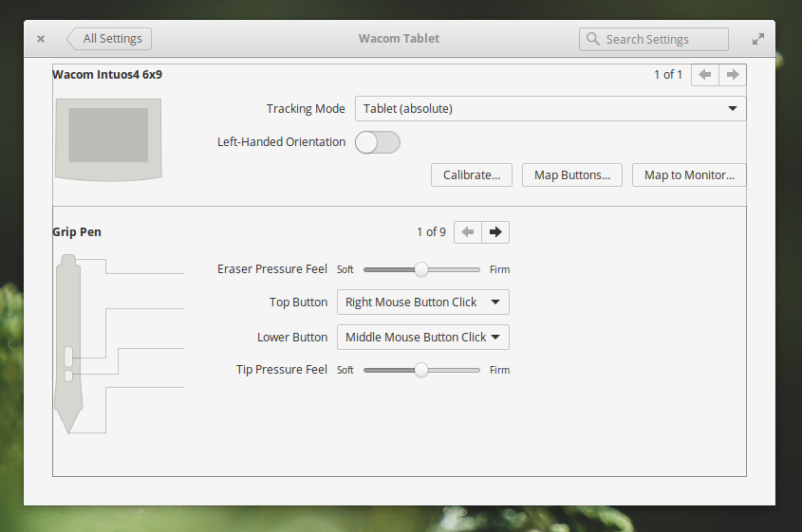Click the Search Settings field
The image size is (802, 532).
tap(654, 39)
